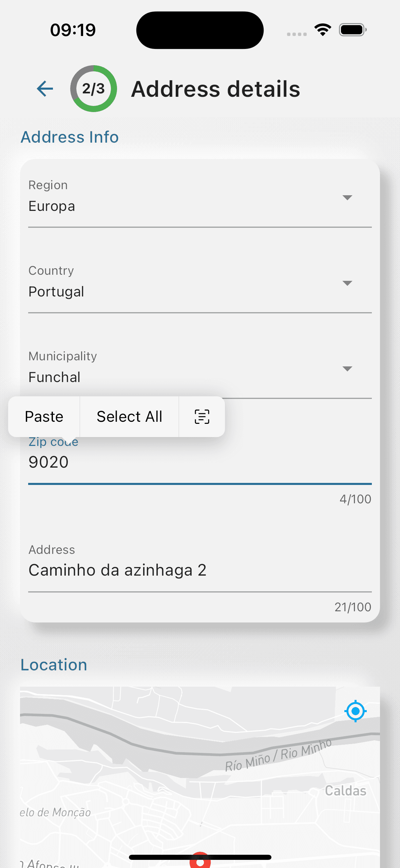The width and height of the screenshot is (400, 868).
Task: Expand the Region dropdown arrow
Action: click(347, 198)
